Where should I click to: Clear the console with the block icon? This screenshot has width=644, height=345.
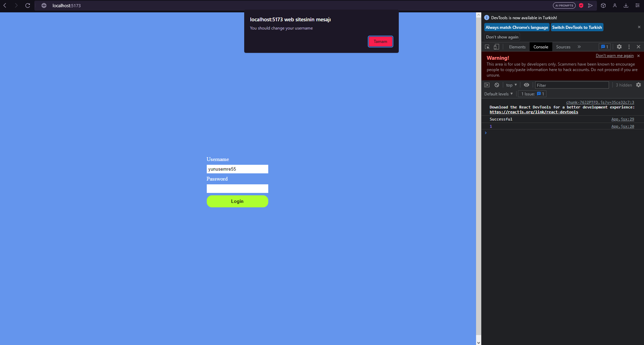(497, 85)
